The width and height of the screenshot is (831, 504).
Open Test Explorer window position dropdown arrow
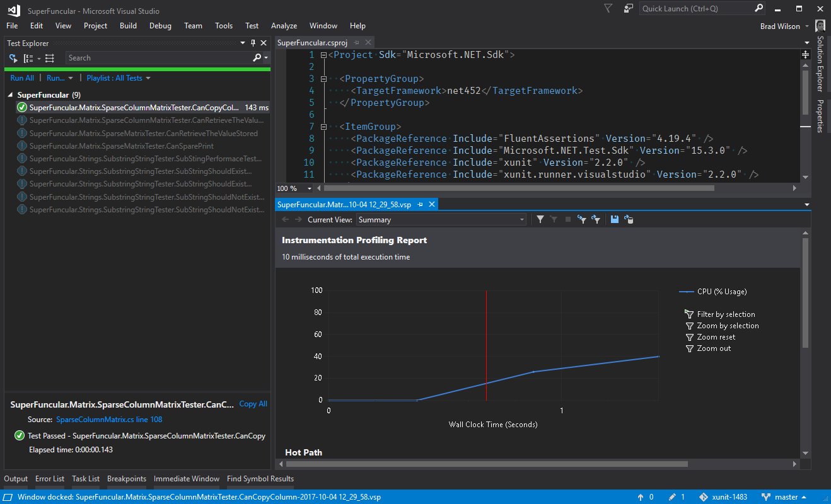[243, 43]
